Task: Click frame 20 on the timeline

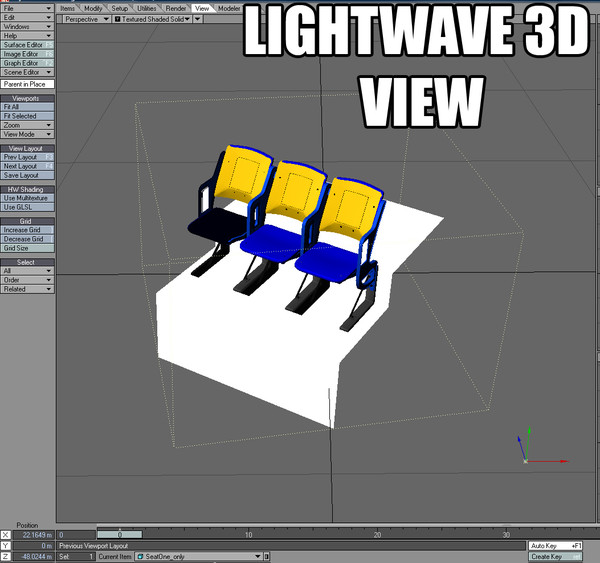Action: 377,535
